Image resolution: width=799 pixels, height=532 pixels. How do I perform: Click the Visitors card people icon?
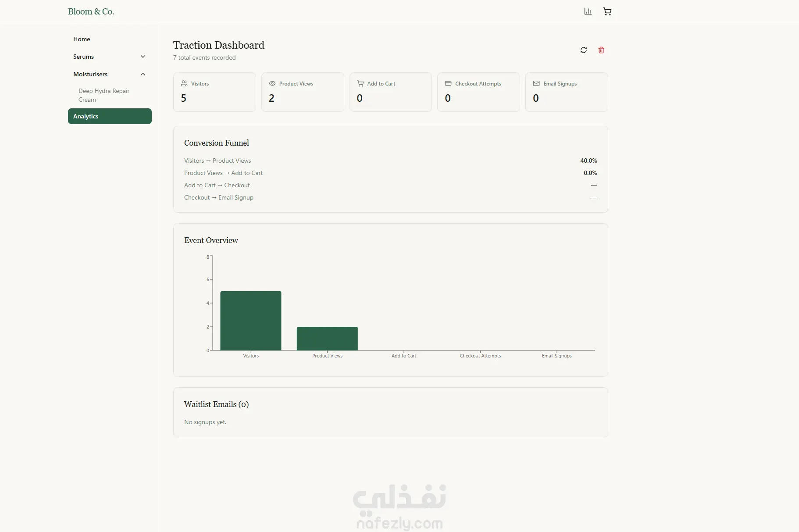(x=184, y=83)
